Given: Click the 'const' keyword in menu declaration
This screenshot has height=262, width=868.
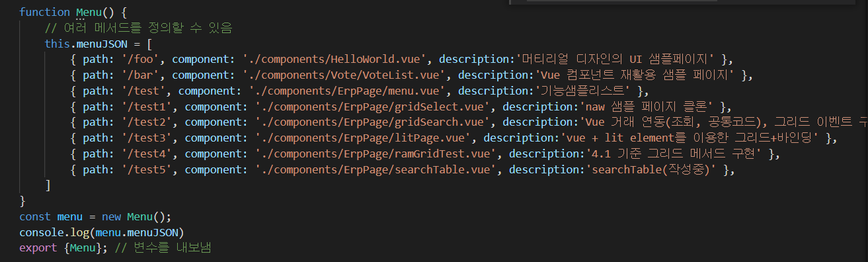Looking at the screenshot, I should (35, 216).
